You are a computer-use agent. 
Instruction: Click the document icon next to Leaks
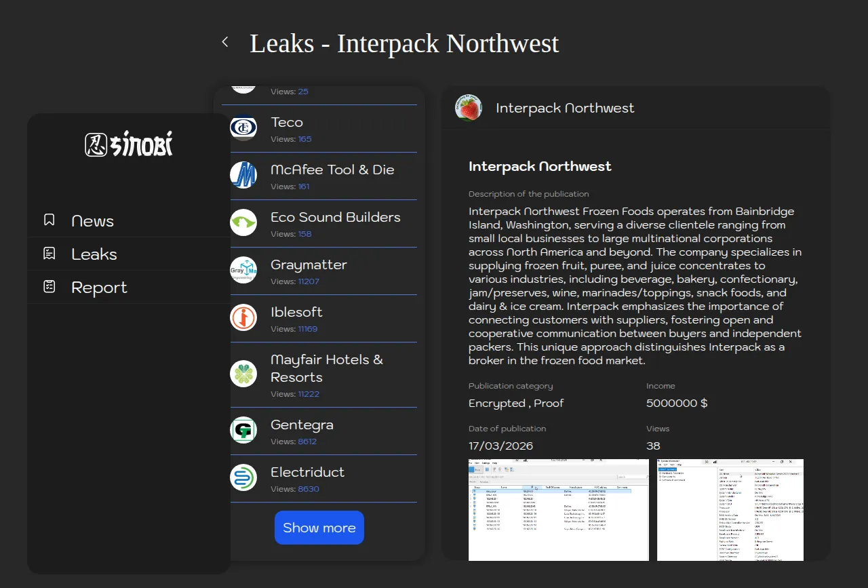(50, 254)
